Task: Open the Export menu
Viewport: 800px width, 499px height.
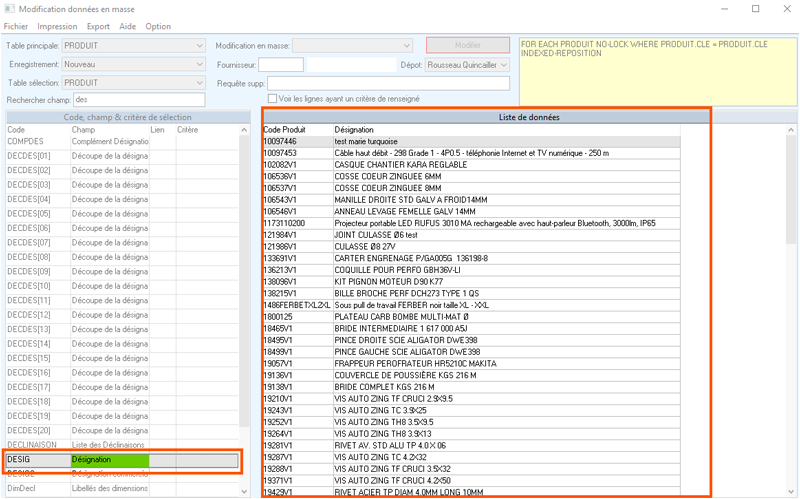Action: click(x=98, y=27)
